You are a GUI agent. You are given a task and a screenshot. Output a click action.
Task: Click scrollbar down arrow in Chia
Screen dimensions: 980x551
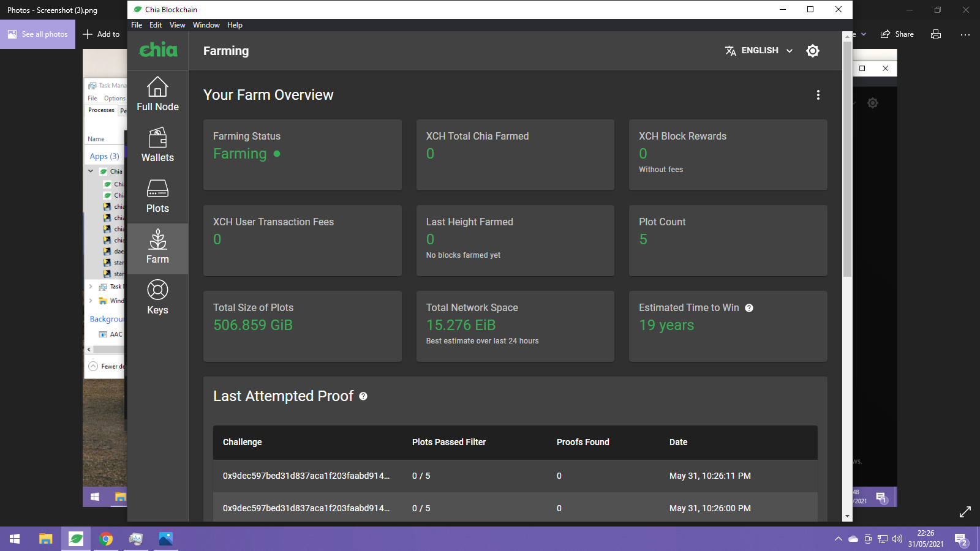pos(848,517)
